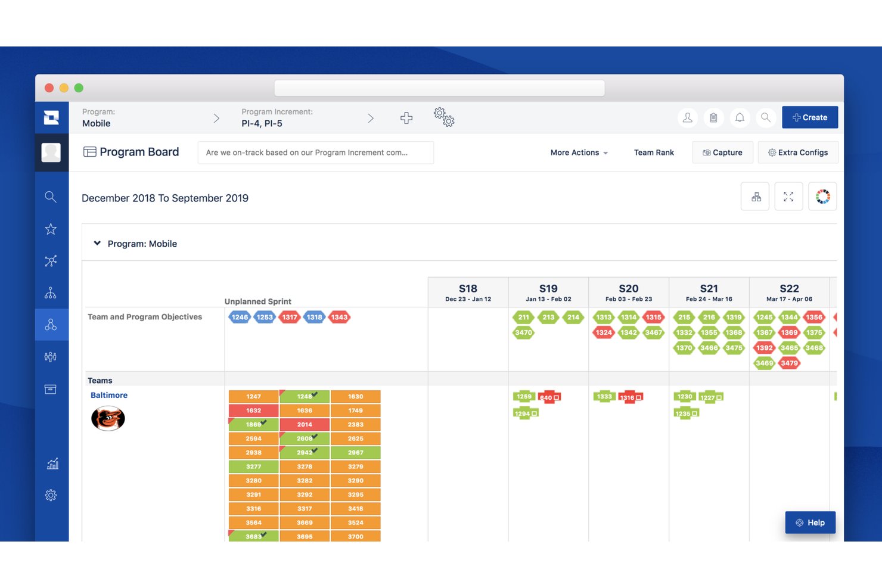Open the More Actions dropdown

point(579,153)
